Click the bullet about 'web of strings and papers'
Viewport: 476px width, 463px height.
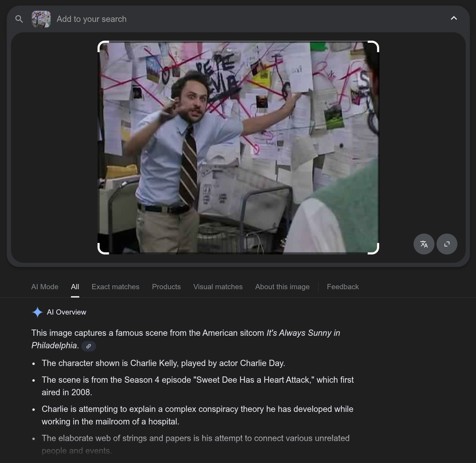point(195,445)
